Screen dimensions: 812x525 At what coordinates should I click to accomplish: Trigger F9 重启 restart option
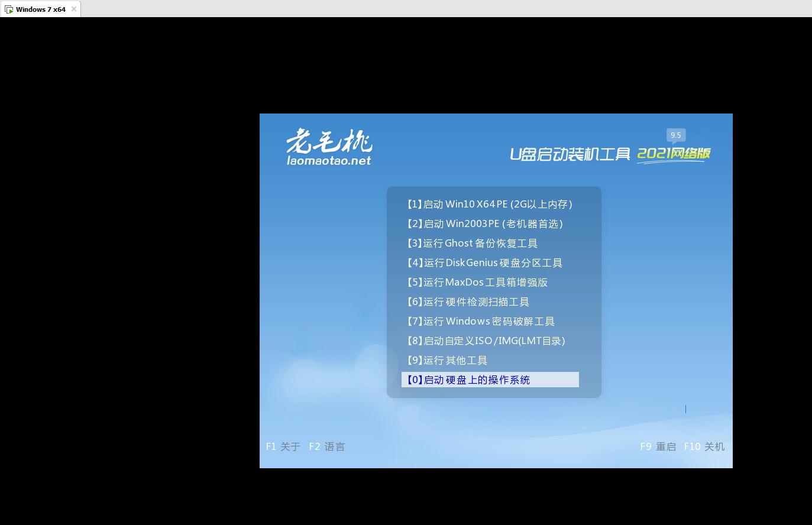click(x=658, y=446)
